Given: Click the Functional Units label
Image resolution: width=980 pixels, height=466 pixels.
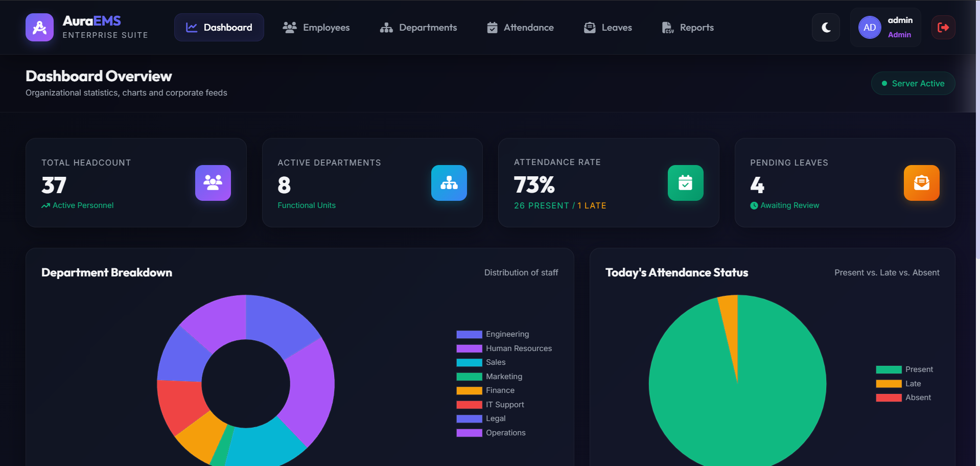Looking at the screenshot, I should click(x=307, y=205).
